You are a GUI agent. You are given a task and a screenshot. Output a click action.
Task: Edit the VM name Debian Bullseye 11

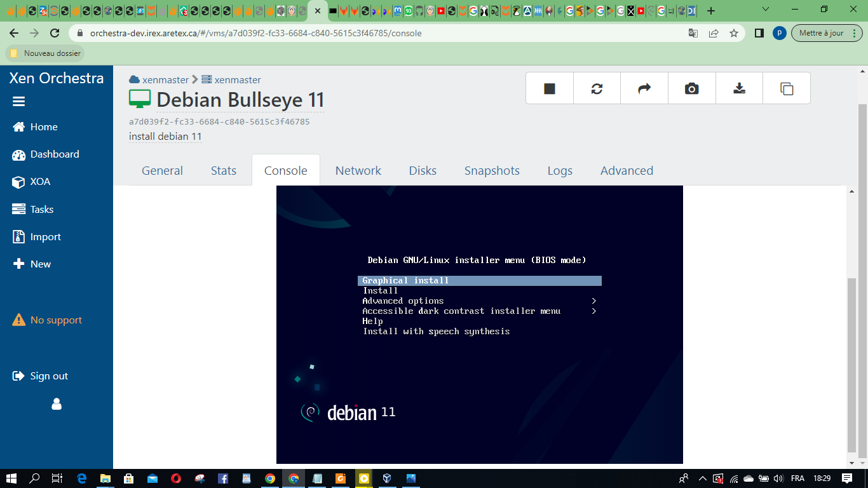240,100
